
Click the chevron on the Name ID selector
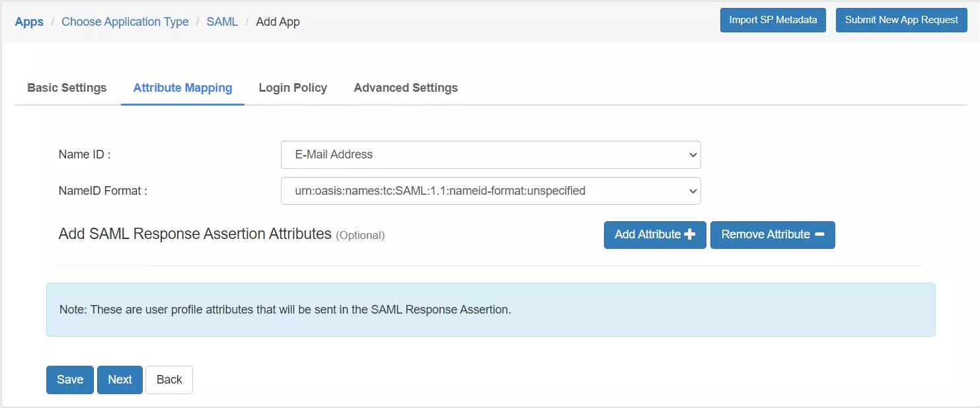pos(693,154)
